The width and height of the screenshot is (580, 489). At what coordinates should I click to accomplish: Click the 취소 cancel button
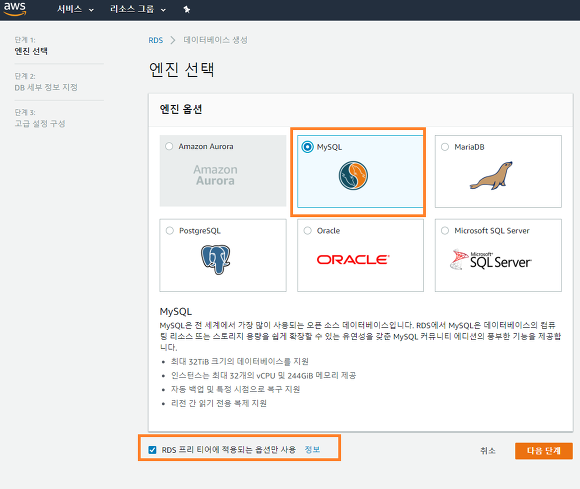tap(488, 451)
